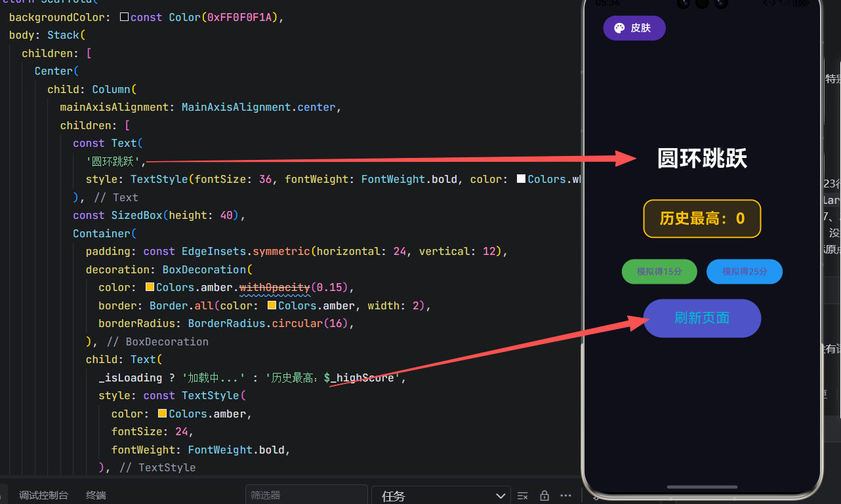The image size is (841, 504).
Task: Click the white Colors.white swatch
Action: click(x=522, y=179)
